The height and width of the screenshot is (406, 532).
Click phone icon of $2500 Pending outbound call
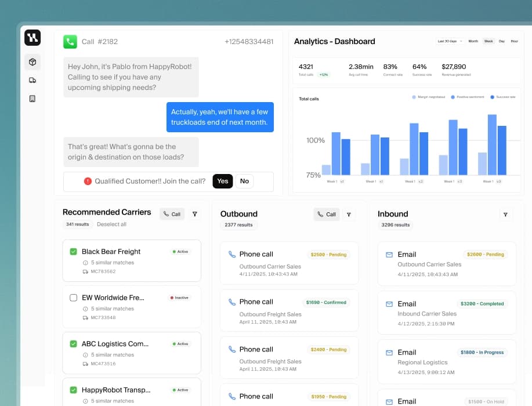click(x=232, y=254)
